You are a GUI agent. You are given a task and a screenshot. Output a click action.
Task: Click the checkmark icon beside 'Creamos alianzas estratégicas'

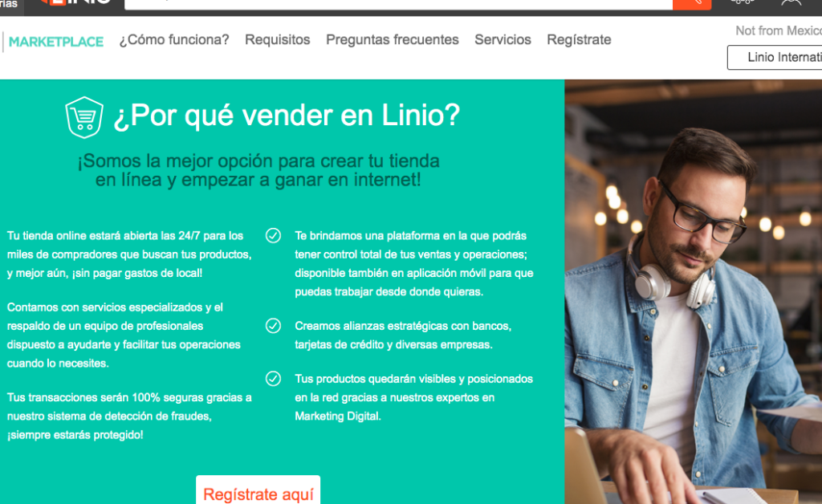(273, 326)
